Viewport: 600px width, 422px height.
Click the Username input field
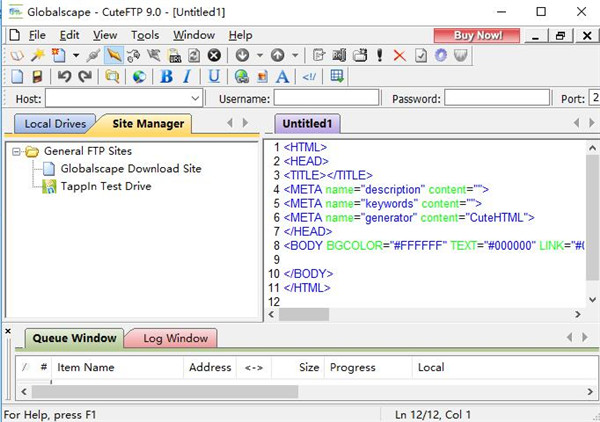(x=327, y=99)
